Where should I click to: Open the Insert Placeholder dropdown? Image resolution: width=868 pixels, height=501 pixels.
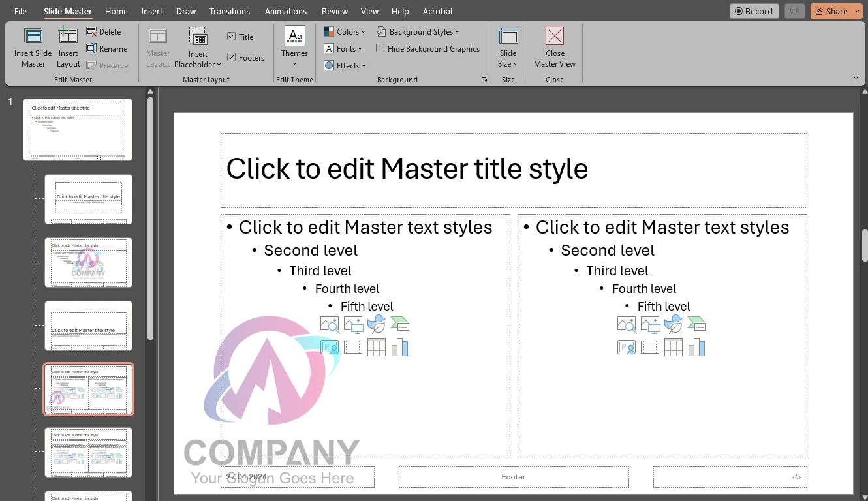(x=198, y=46)
